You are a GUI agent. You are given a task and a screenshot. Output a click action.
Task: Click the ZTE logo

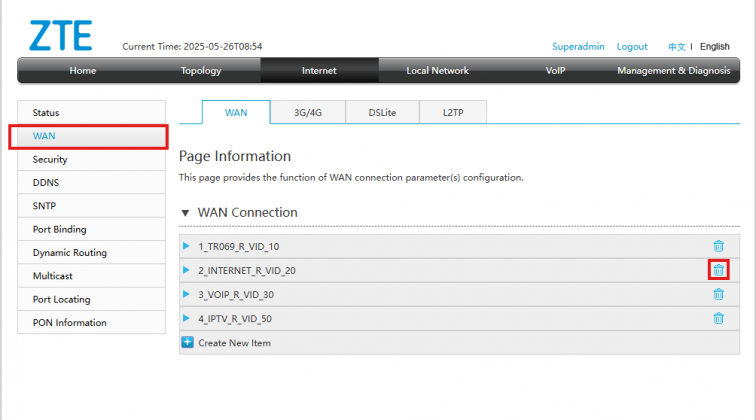point(60,35)
